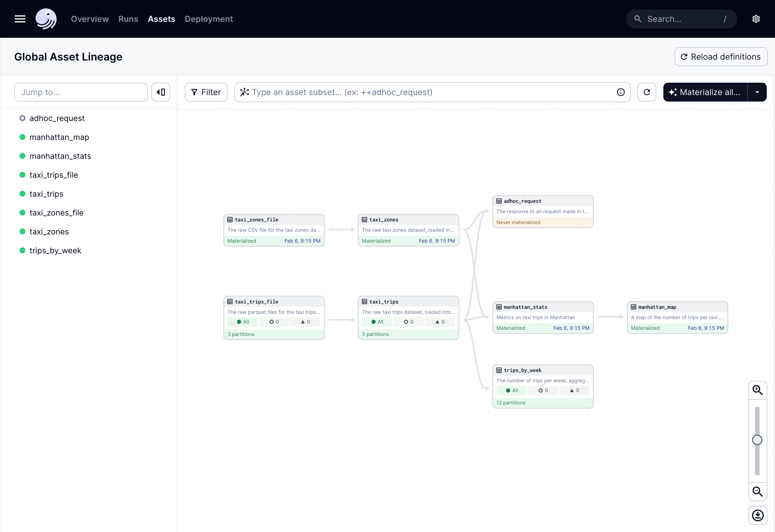Screen dimensions: 775x532
Task: Open Materialize all dropdown arrow
Action: tap(757, 92)
